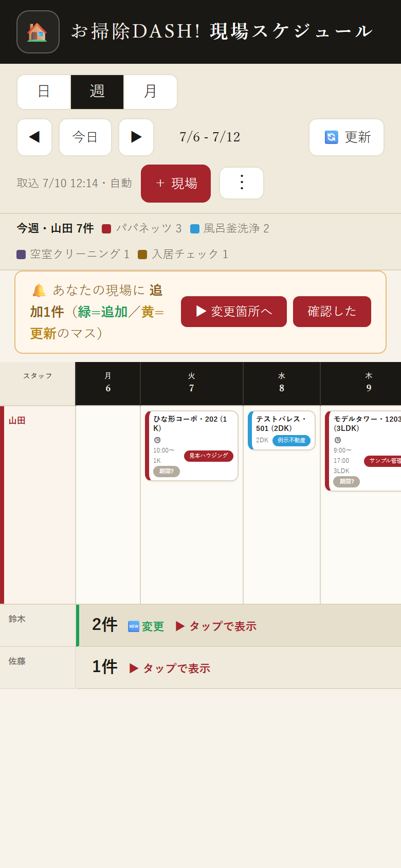Jump to 今日 today
This screenshot has width=401, height=868.
pyautogui.click(x=85, y=137)
